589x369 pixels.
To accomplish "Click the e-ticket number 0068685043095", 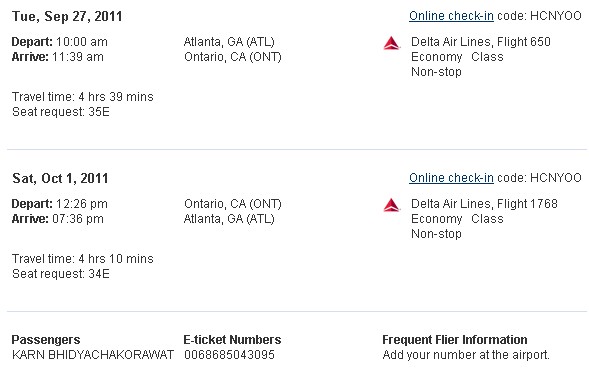I will click(x=229, y=355).
